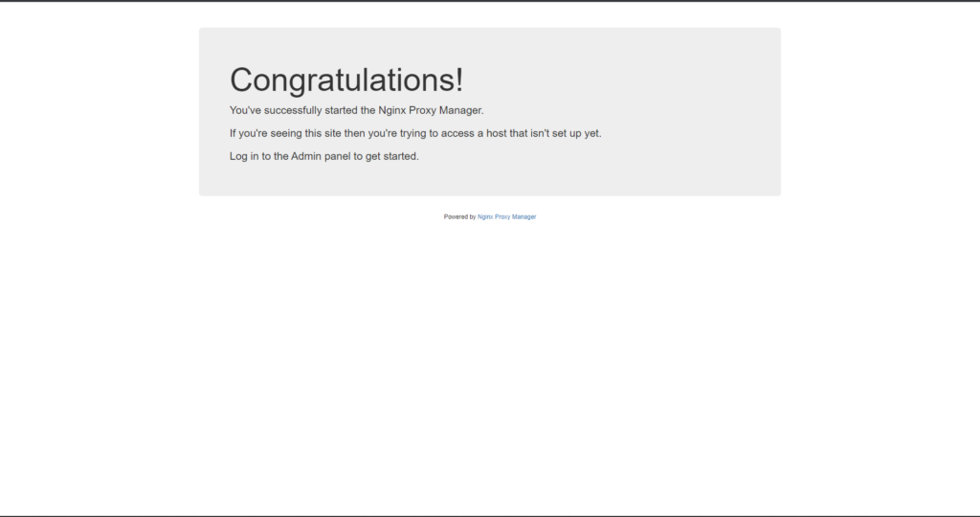Click the "Log in to the Admin panel" line

pyautogui.click(x=323, y=156)
